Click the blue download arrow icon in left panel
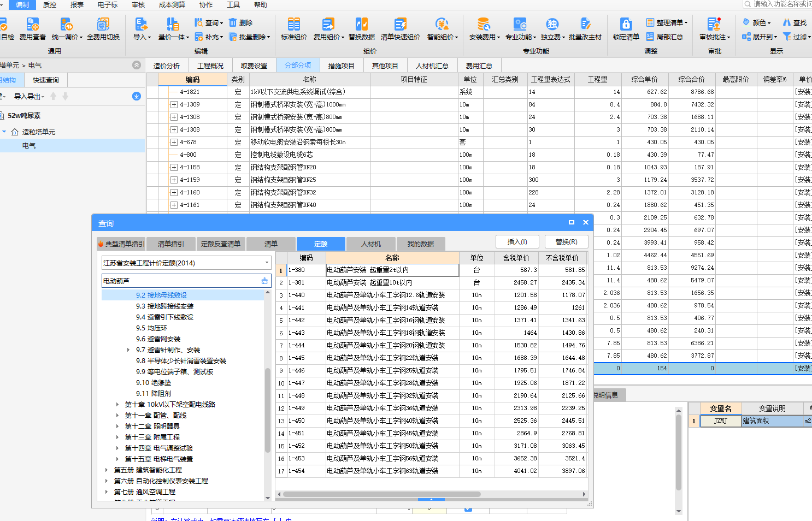Screen dimensions: 812x521 point(137,96)
